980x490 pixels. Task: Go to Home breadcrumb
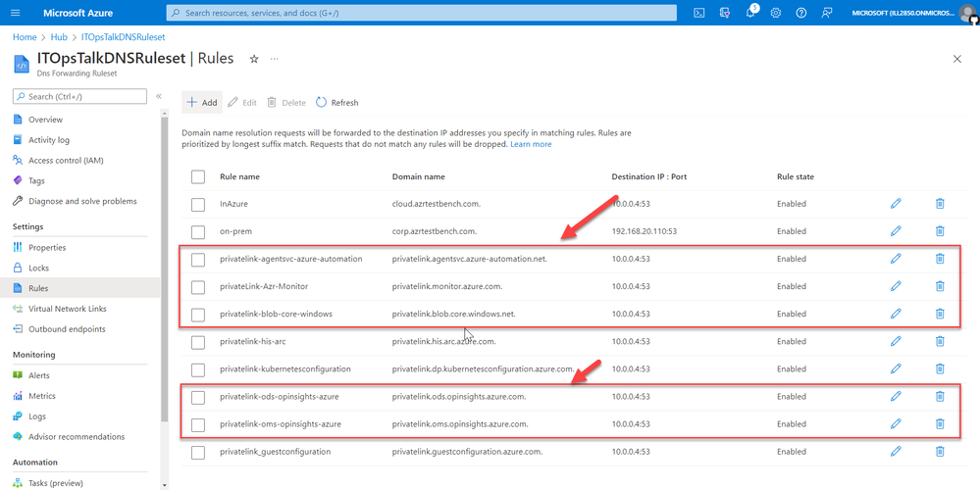coord(25,37)
